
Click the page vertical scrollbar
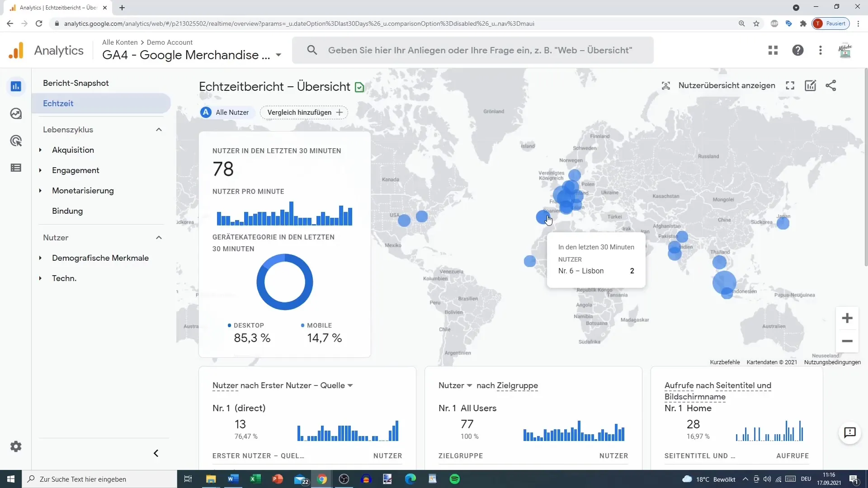coord(865,167)
